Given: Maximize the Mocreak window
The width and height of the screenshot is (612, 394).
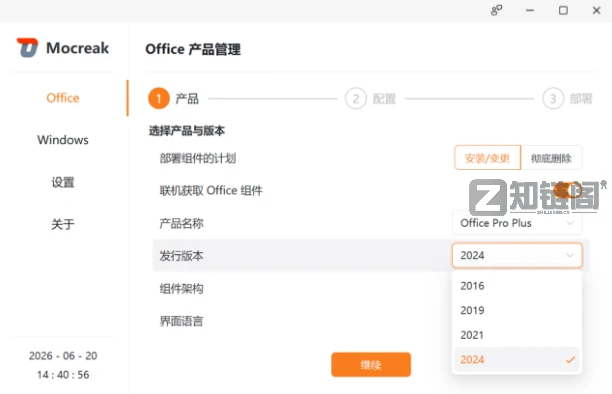Looking at the screenshot, I should [x=563, y=11].
